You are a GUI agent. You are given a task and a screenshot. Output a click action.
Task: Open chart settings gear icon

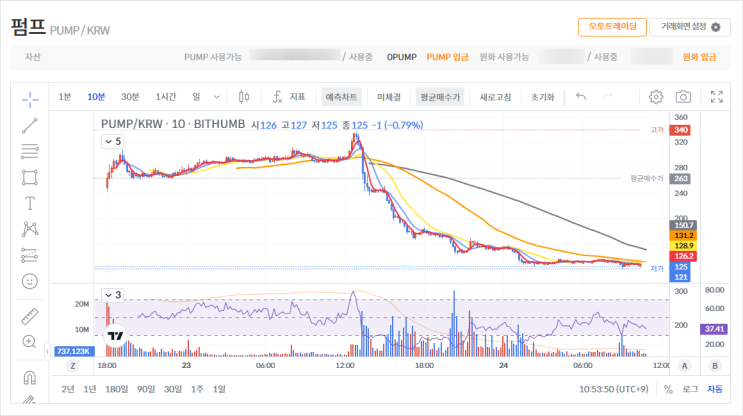[656, 97]
